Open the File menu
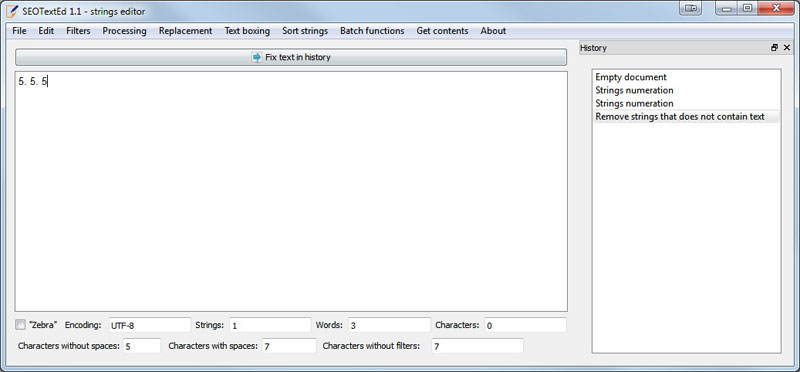Screen dimensions: 800x372 click(x=19, y=31)
